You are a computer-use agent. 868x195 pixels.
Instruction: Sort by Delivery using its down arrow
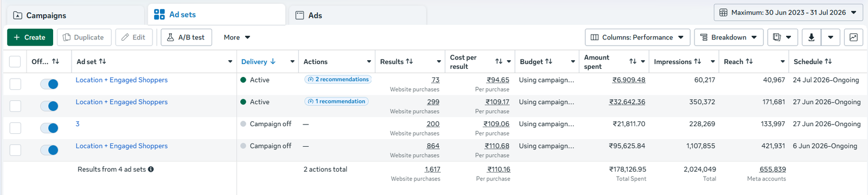[273, 62]
